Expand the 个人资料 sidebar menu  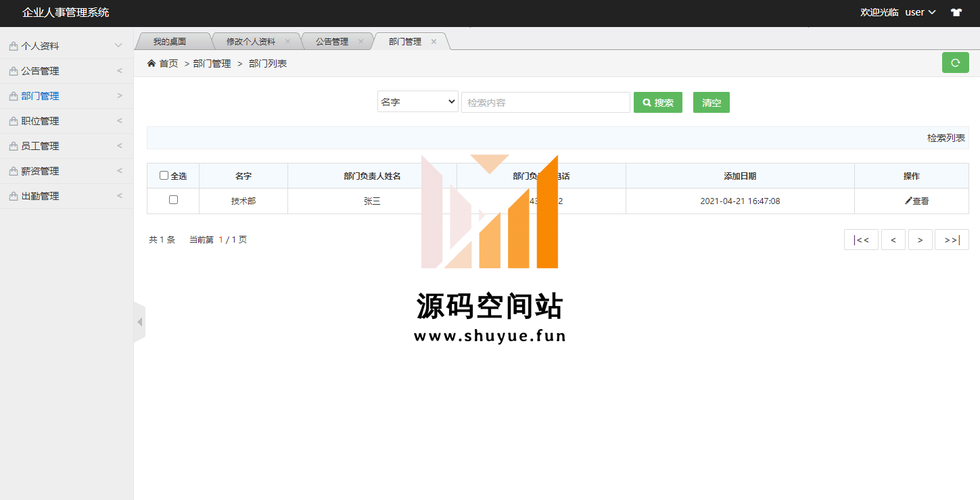pos(66,46)
